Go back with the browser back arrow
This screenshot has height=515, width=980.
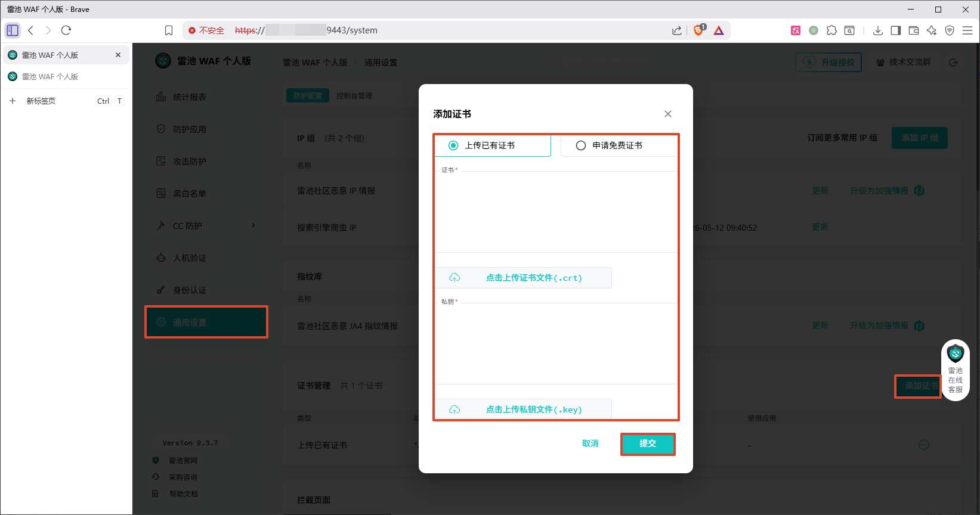[30, 30]
